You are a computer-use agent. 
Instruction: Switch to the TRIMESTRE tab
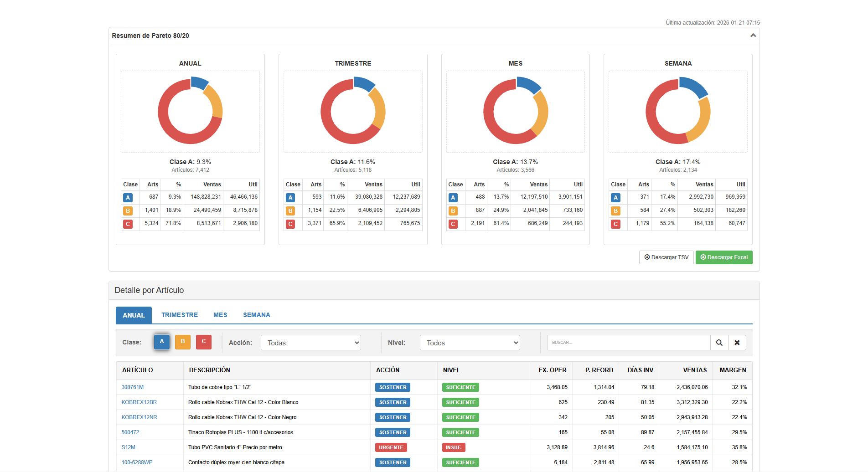pyautogui.click(x=180, y=315)
